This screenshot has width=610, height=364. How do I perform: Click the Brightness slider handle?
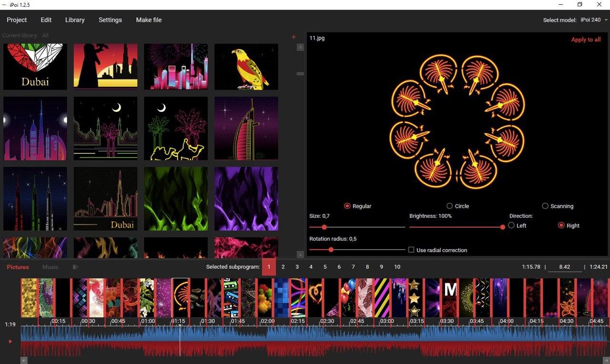(502, 227)
